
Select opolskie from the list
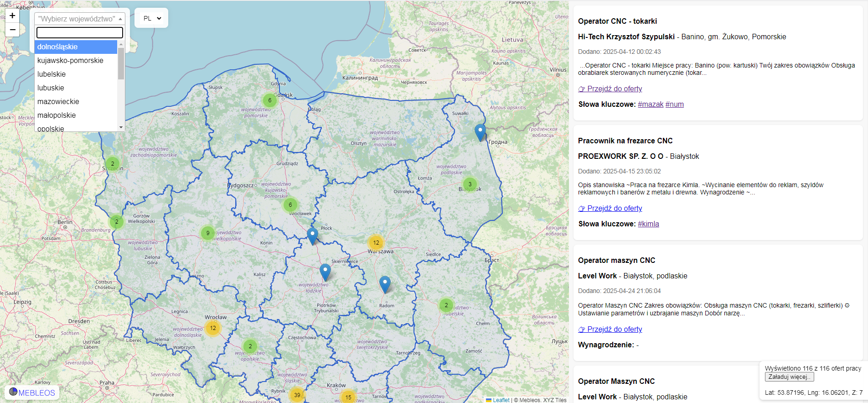pyautogui.click(x=76, y=127)
